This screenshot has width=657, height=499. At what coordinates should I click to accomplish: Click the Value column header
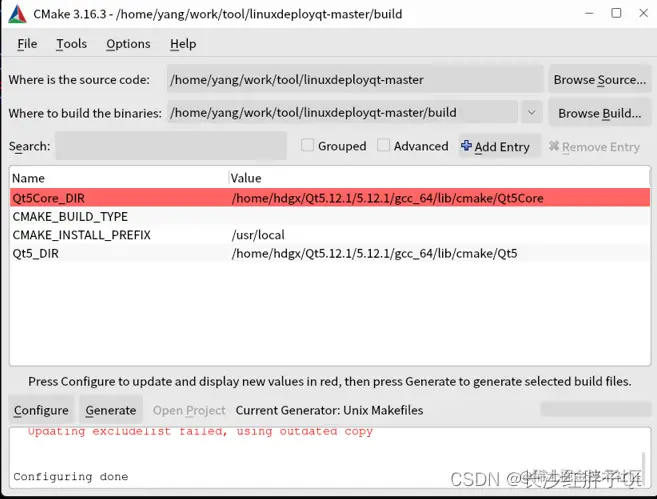[440, 178]
